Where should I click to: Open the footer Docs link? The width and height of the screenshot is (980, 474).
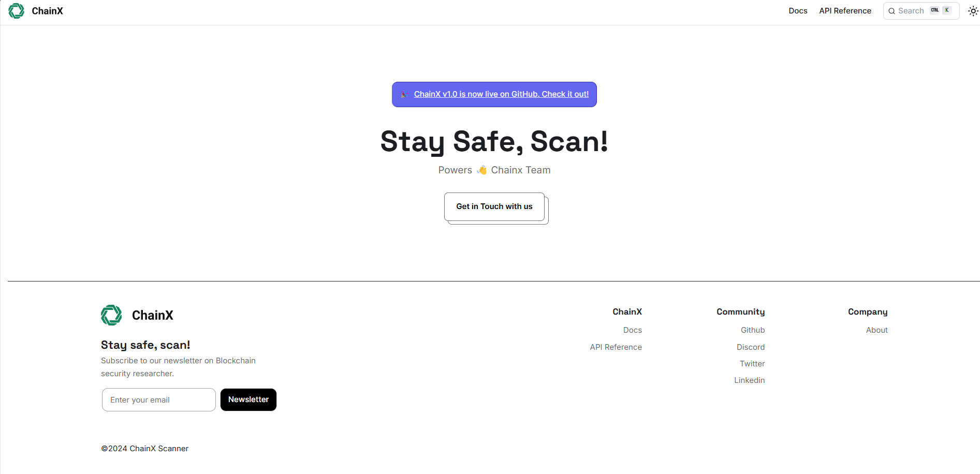pyautogui.click(x=632, y=330)
